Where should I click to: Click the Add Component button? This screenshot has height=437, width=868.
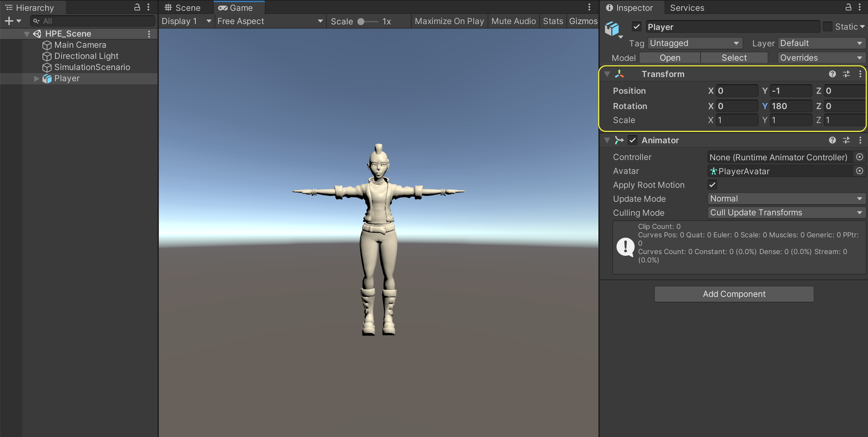click(x=734, y=294)
